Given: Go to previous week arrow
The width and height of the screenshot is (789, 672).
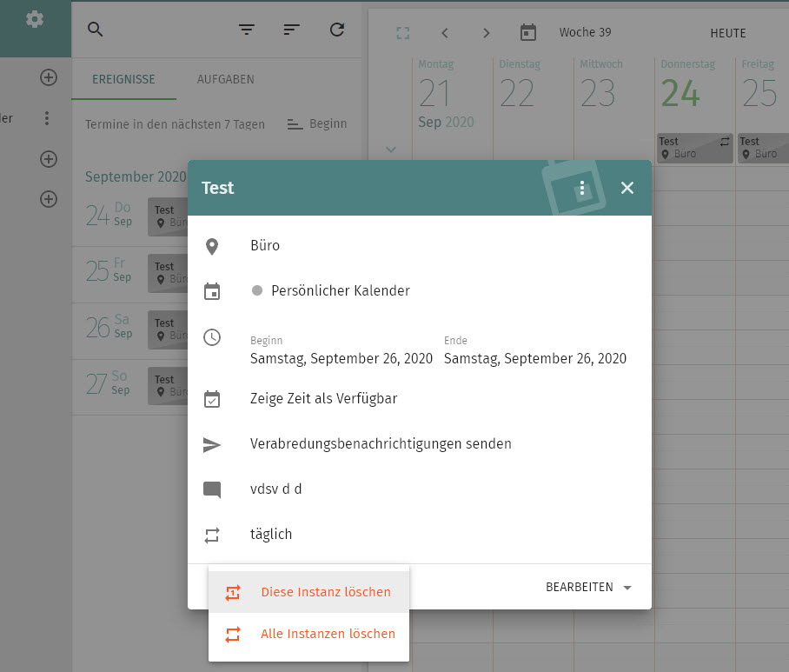Looking at the screenshot, I should click(445, 33).
